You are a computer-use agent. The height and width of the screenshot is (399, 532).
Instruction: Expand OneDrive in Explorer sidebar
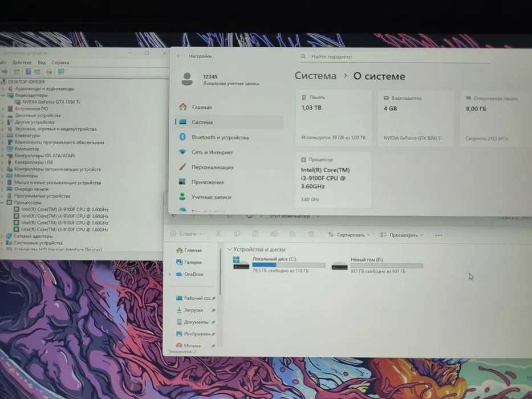click(x=170, y=274)
